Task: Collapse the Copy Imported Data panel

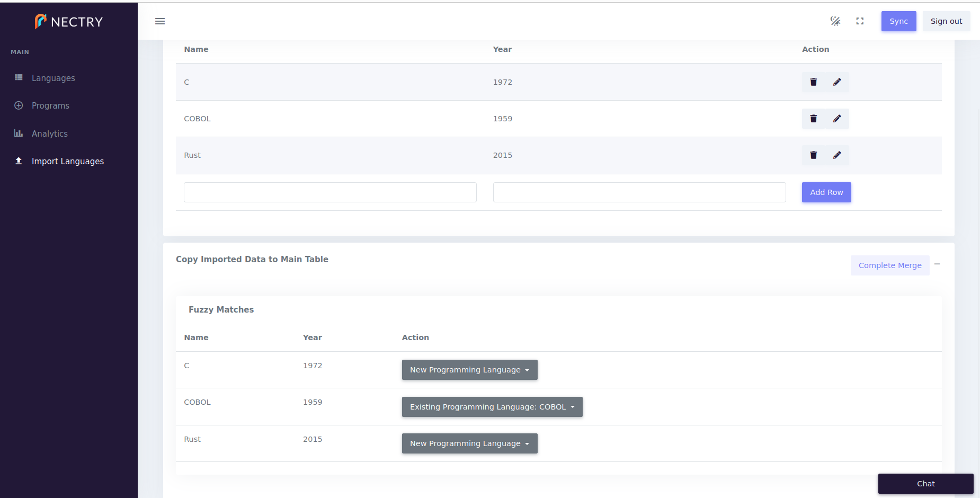Action: point(937,264)
